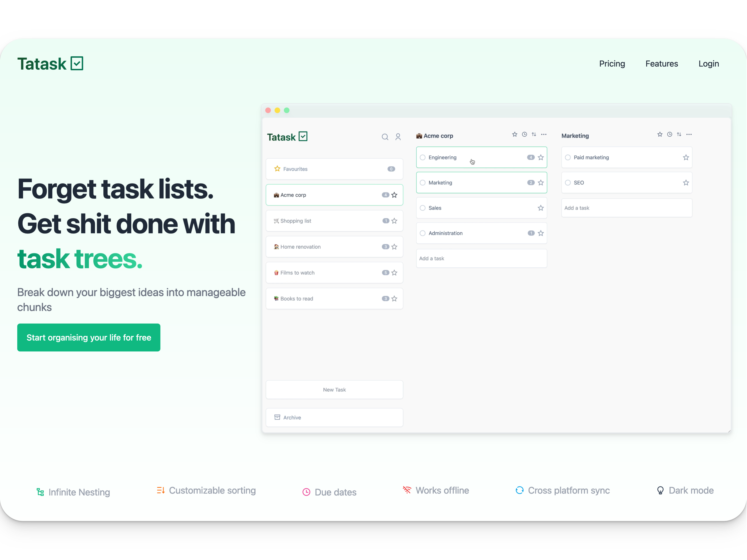Click the star icon in Marketing column header
This screenshot has height=560, width=747.
coord(659,134)
